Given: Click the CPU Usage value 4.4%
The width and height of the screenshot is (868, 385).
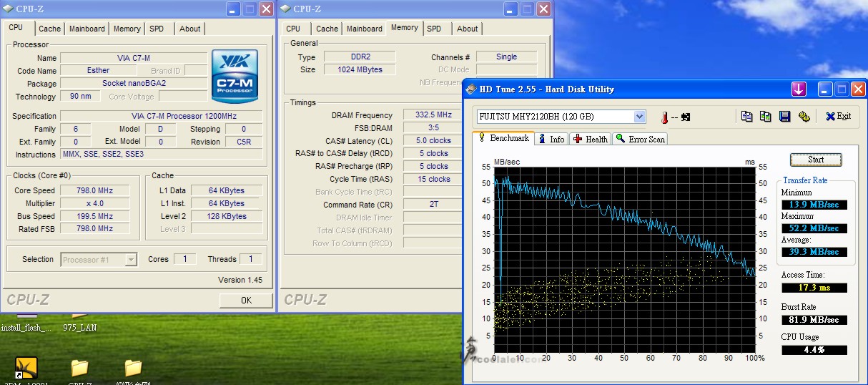Looking at the screenshot, I should click(x=814, y=350).
